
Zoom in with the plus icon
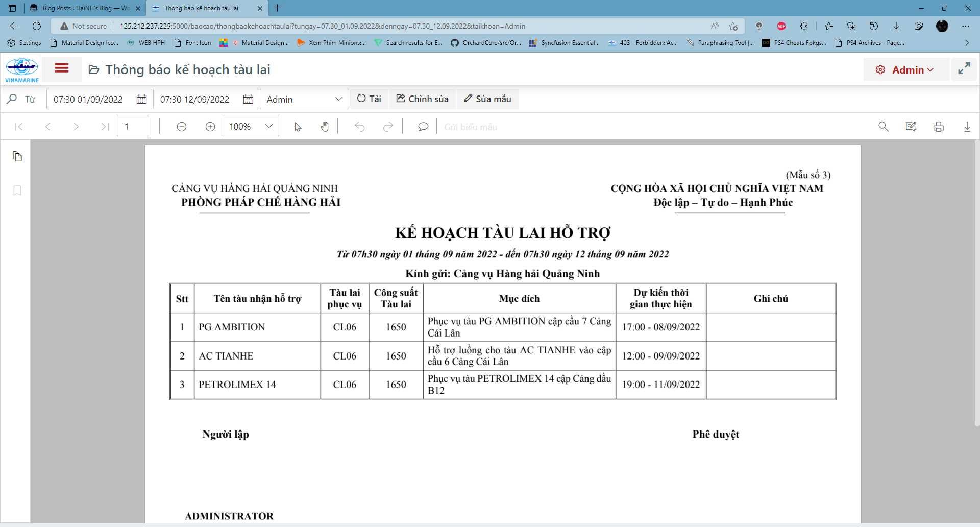tap(210, 127)
